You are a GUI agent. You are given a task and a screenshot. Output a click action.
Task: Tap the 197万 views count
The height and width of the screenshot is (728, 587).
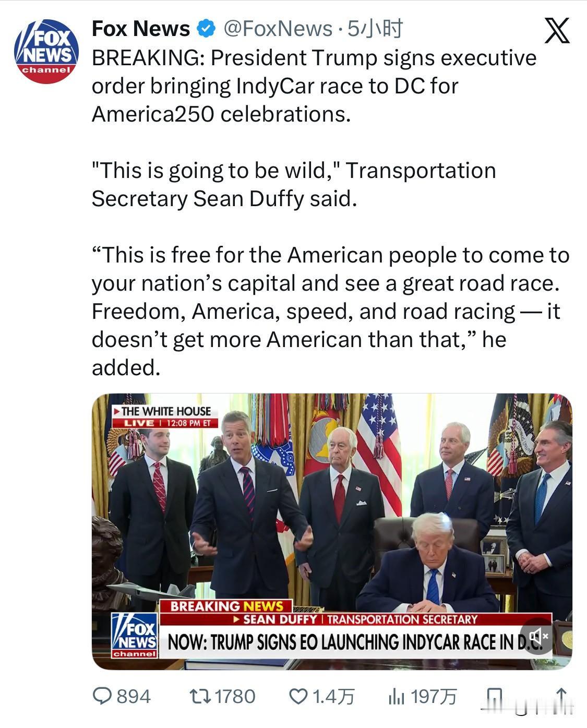tap(434, 696)
